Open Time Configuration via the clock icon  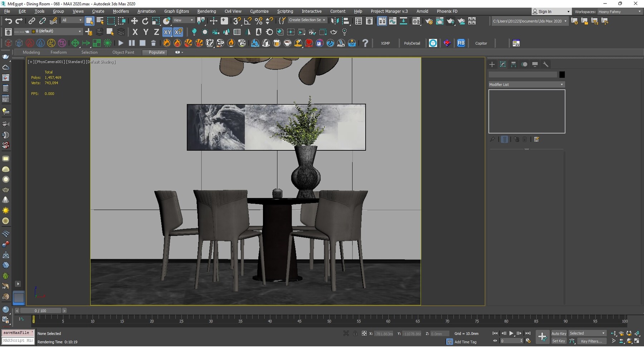point(529,341)
